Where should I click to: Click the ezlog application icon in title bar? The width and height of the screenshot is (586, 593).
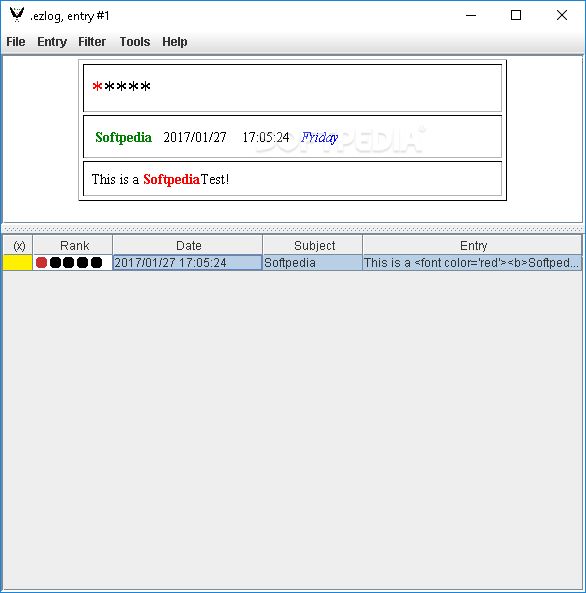point(17,14)
